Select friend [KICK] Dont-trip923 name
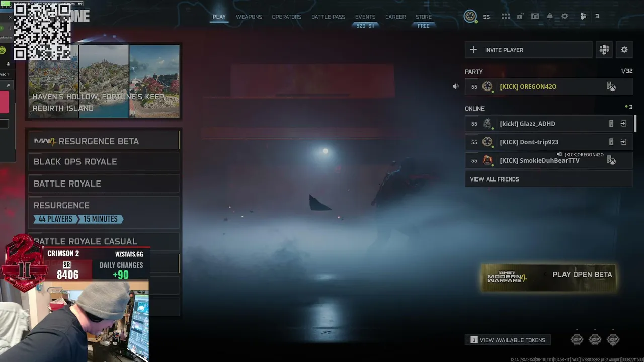 coord(529,142)
